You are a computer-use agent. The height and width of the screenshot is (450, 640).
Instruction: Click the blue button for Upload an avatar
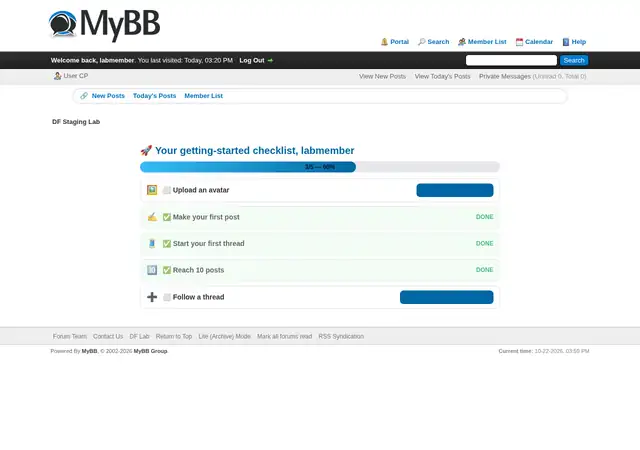pos(455,190)
